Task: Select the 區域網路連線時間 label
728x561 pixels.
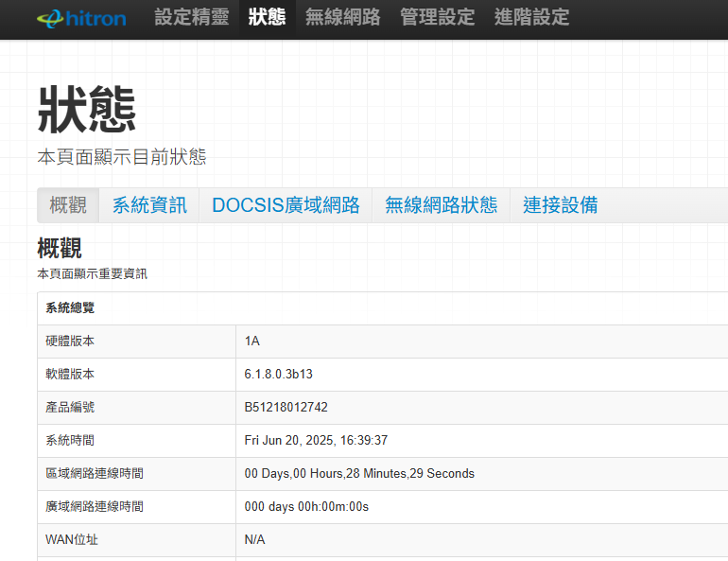Action: (95, 474)
